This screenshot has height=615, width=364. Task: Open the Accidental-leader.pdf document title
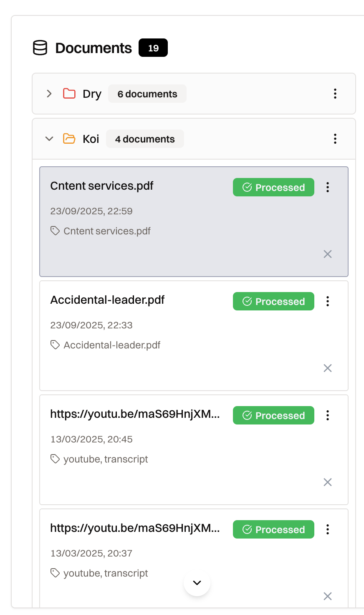(x=107, y=300)
